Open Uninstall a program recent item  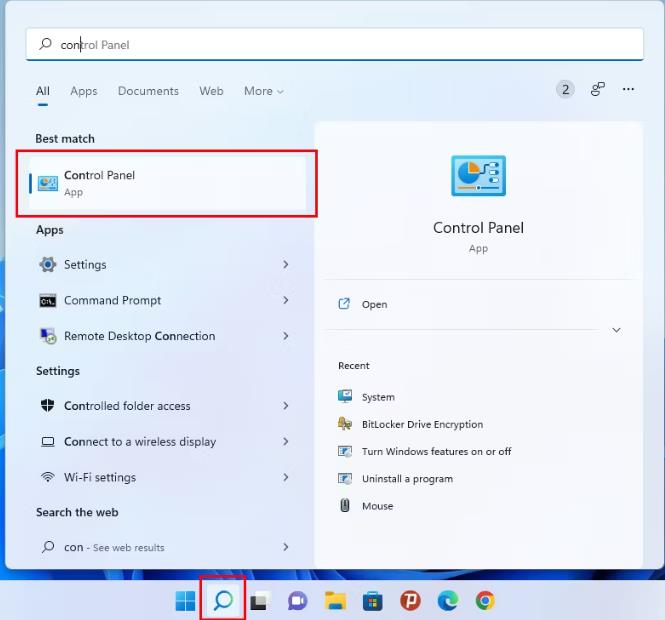(407, 479)
